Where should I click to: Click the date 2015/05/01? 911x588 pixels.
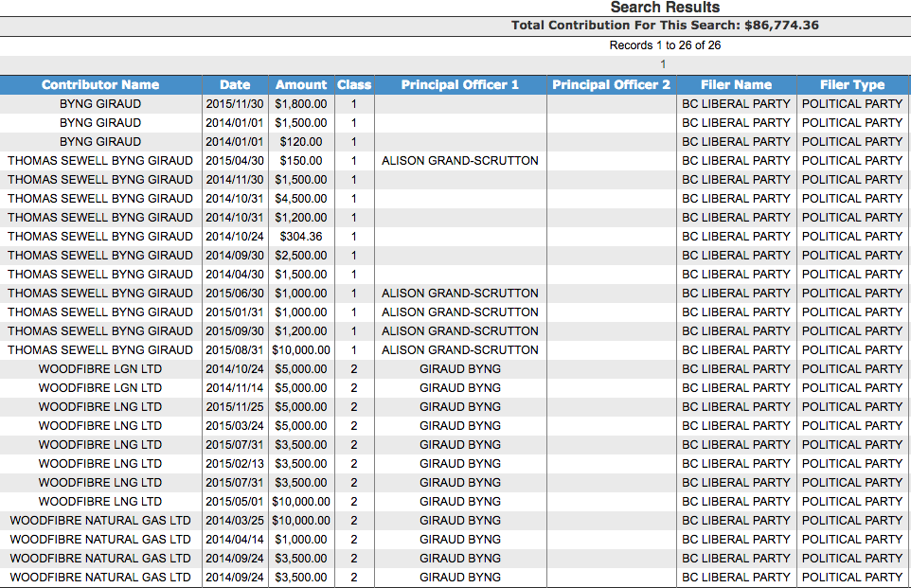(235, 502)
